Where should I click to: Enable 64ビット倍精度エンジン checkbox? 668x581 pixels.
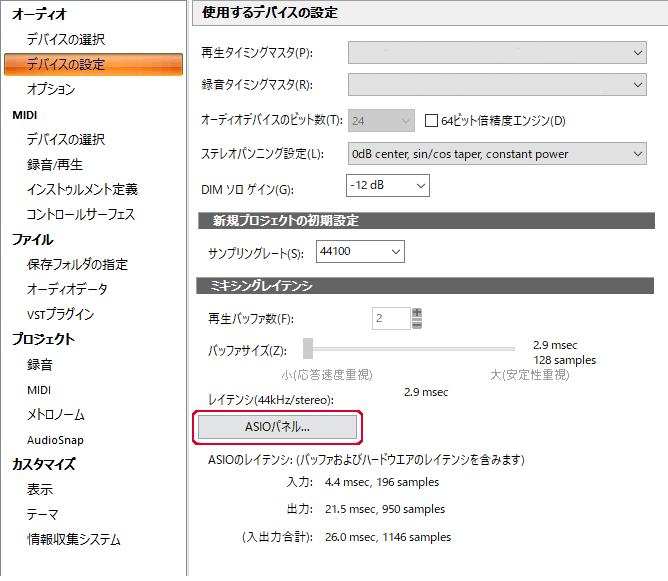click(x=432, y=121)
